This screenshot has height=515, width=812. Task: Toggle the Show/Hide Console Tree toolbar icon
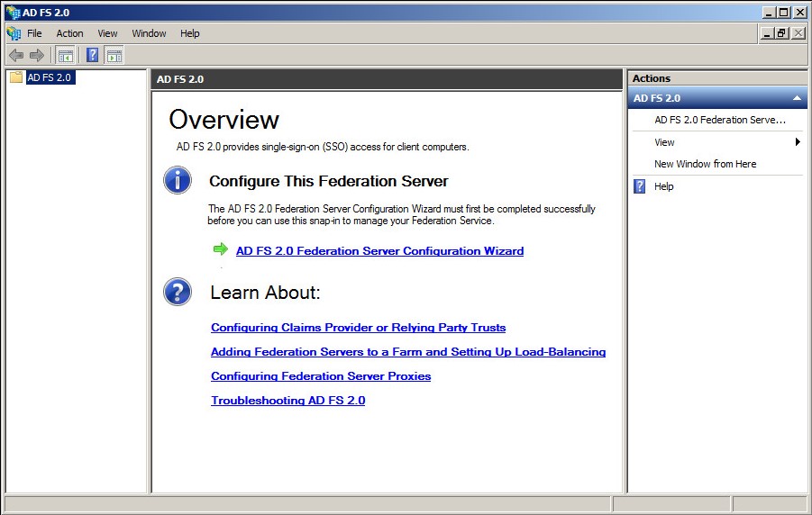point(65,55)
